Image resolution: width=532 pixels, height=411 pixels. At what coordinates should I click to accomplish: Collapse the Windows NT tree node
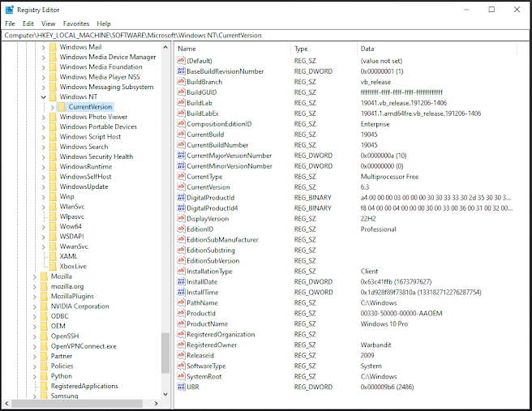(x=42, y=97)
